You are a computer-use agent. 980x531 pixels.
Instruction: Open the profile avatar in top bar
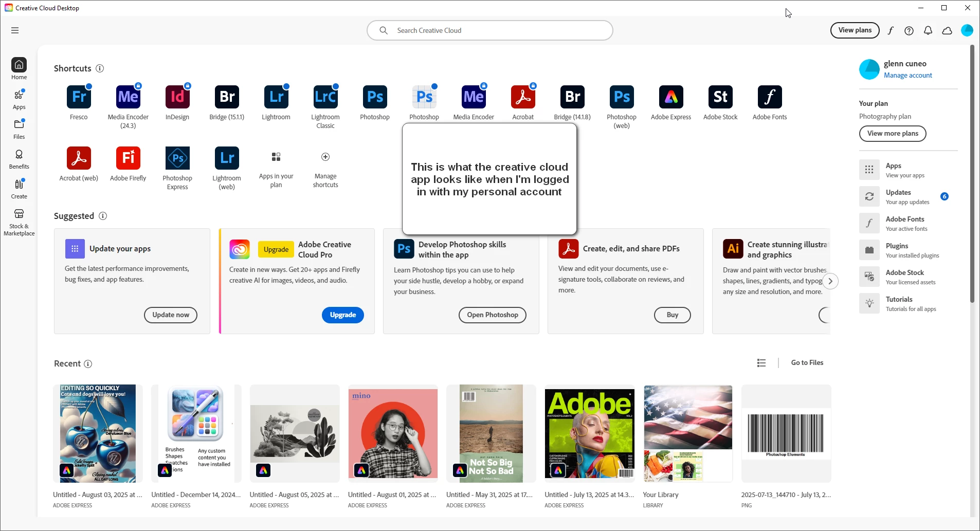click(x=967, y=30)
